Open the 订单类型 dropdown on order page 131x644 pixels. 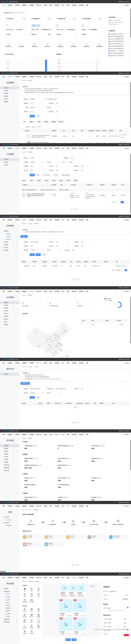pos(37,166)
